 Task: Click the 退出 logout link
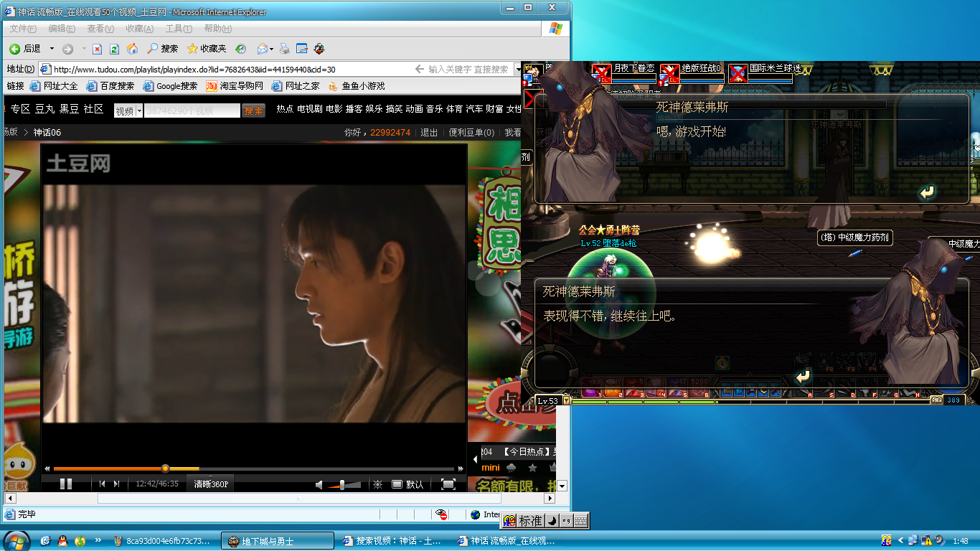[429, 133]
